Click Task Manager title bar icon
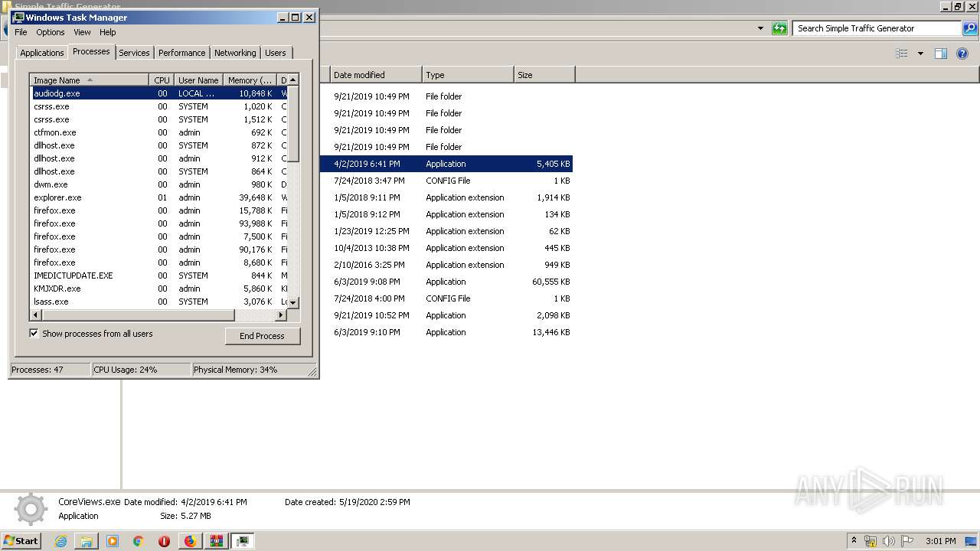 (18, 17)
